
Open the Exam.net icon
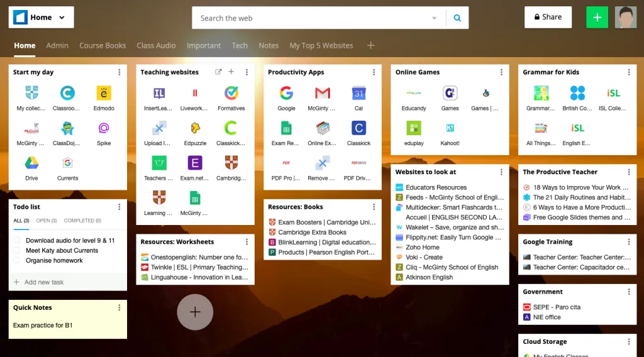[195, 163]
